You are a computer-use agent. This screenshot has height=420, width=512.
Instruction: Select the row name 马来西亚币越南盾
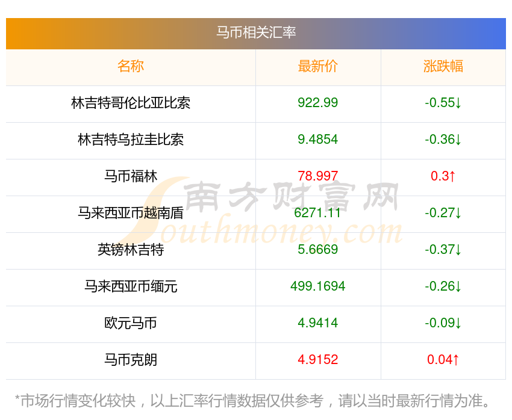point(131,213)
